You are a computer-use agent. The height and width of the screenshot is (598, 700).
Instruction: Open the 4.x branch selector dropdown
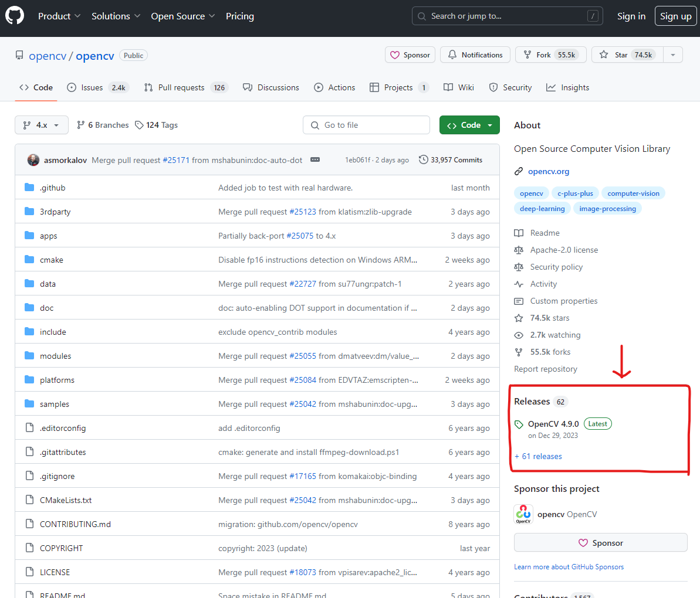coord(42,125)
